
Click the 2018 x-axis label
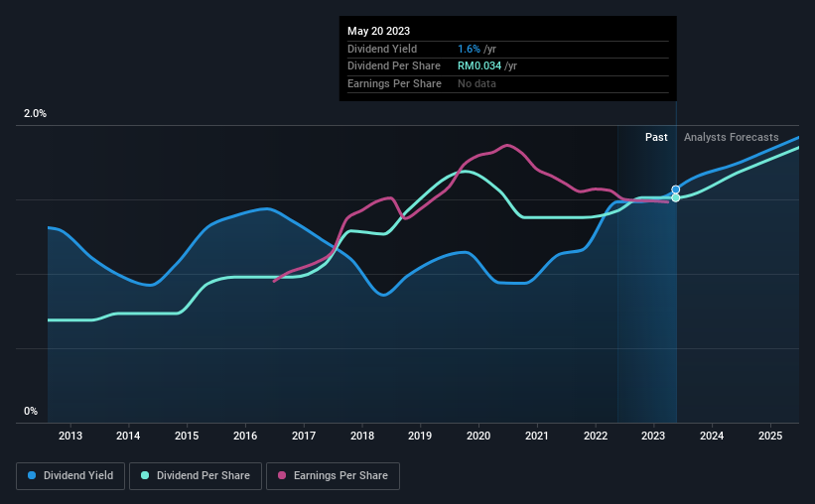click(x=362, y=436)
